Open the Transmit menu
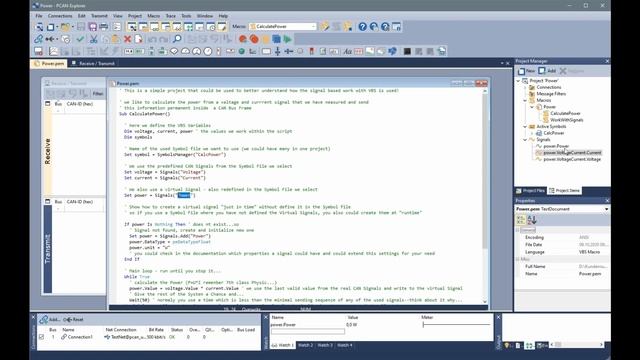This screenshot has width=640, height=360. (x=99, y=16)
